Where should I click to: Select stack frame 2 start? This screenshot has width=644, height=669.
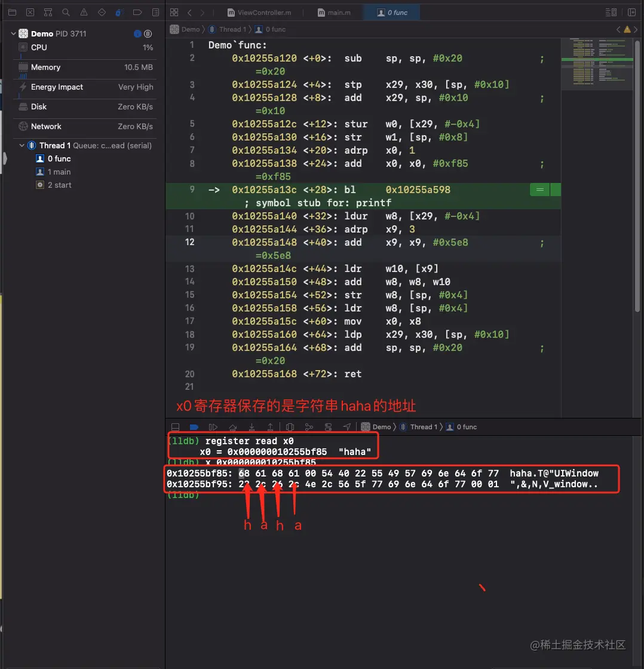pos(54,185)
